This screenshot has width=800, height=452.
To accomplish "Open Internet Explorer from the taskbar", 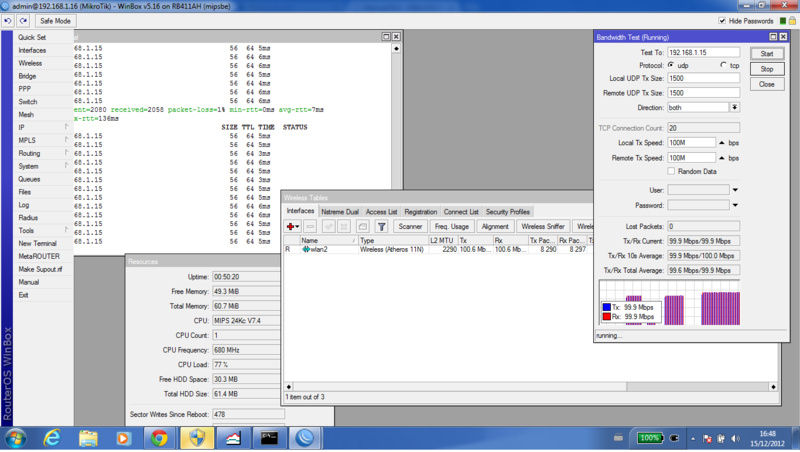I will pyautogui.click(x=51, y=438).
